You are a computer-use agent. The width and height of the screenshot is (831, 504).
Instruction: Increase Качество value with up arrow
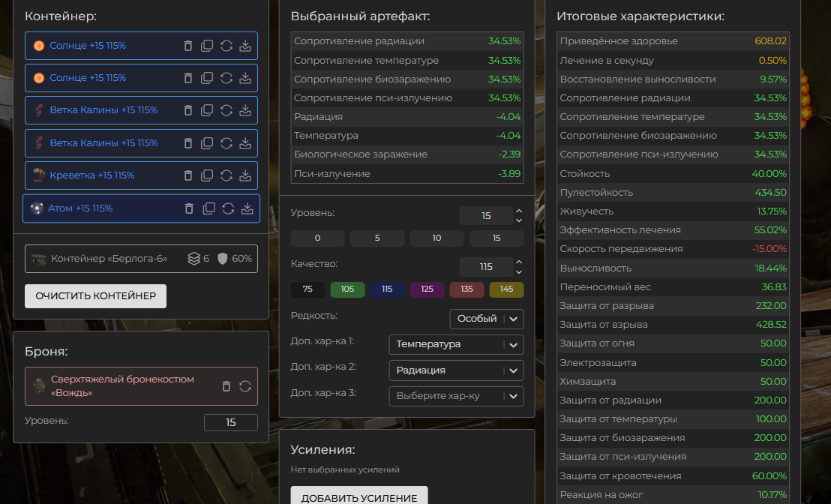[x=519, y=262]
